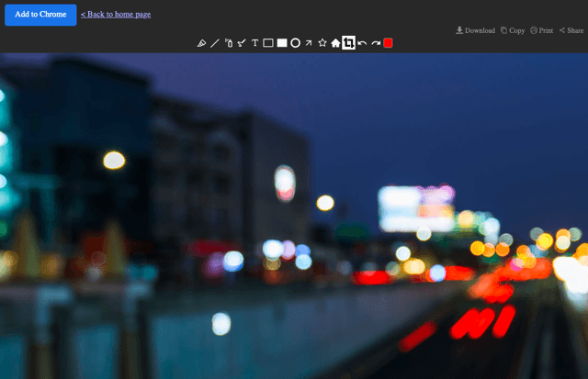Choose the straight line tool
588x379 pixels.
(214, 43)
